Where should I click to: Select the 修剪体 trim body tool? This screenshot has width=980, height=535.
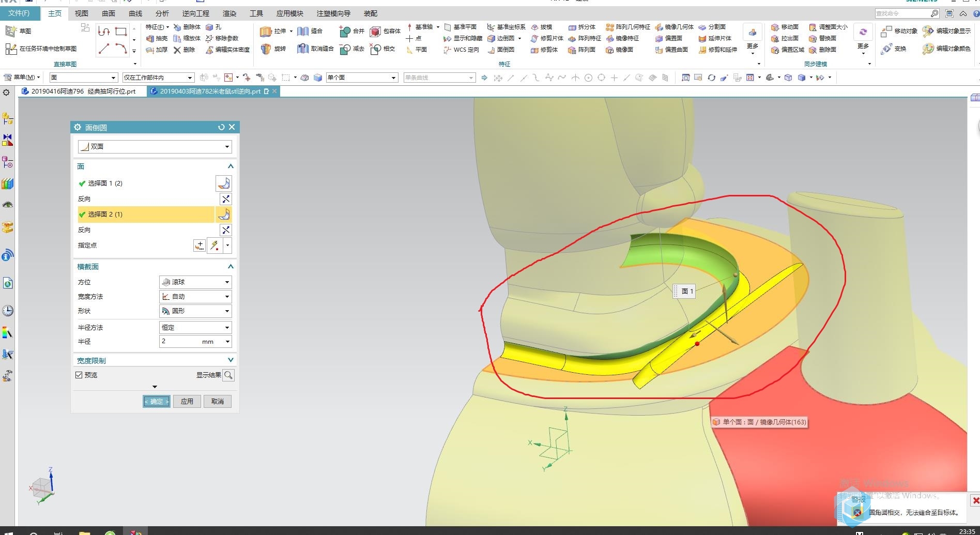(x=544, y=50)
